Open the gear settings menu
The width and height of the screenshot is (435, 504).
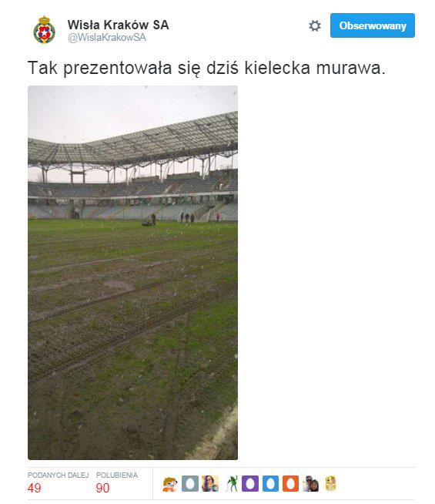coord(315,25)
